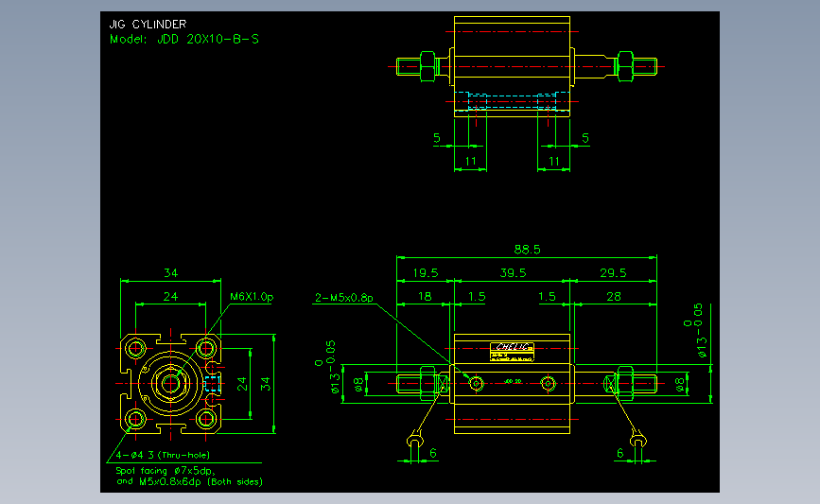Select the 29.5 dimension value

click(x=613, y=273)
